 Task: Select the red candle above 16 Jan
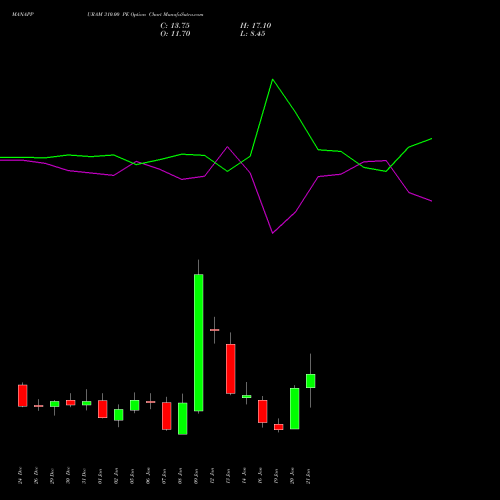tap(263, 411)
